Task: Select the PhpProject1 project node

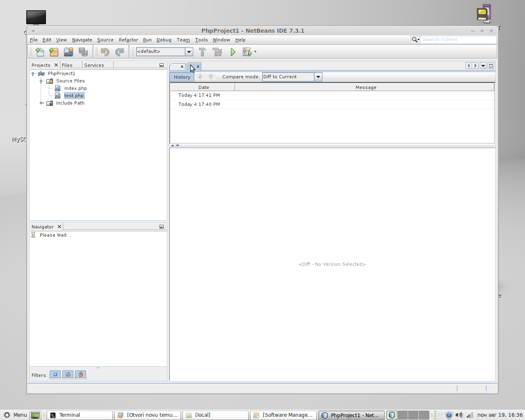Action: point(61,74)
